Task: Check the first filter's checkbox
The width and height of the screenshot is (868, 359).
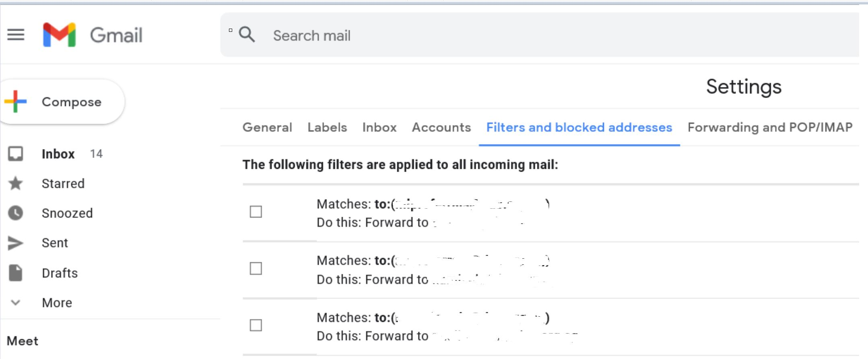Action: coord(256,212)
